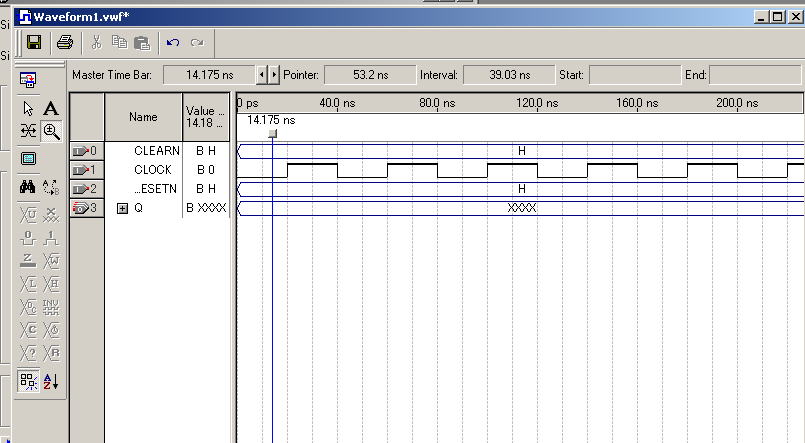Step the Master Time Bar left
Image resolution: width=805 pixels, height=443 pixels.
click(x=262, y=75)
